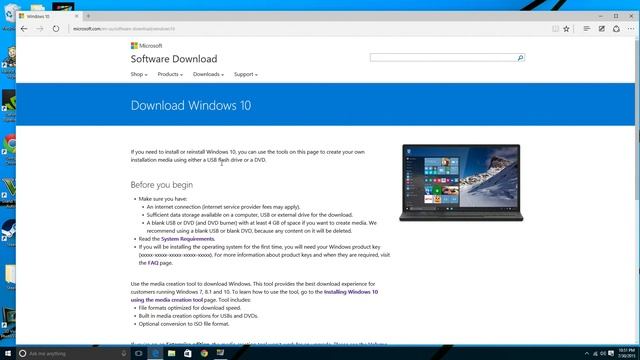Image resolution: width=640 pixels, height=360 pixels.
Task: Open Edge More actions ellipsis menu
Action: pos(631,29)
